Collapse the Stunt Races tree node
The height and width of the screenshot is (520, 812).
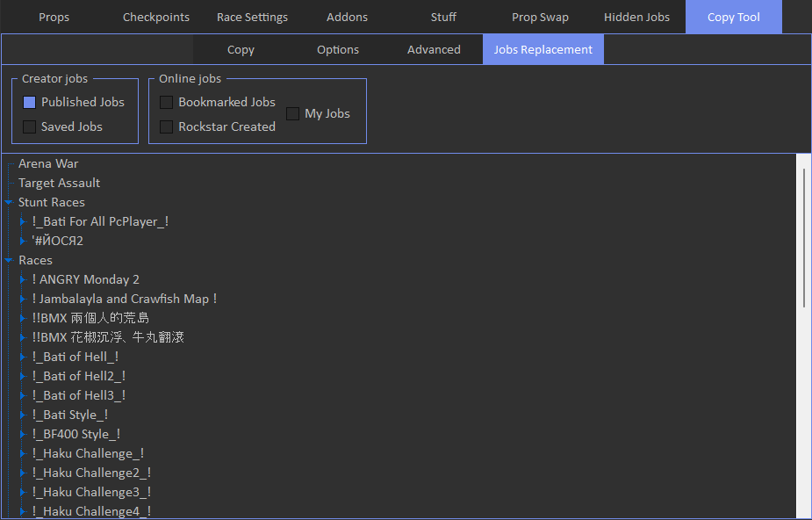(x=9, y=203)
